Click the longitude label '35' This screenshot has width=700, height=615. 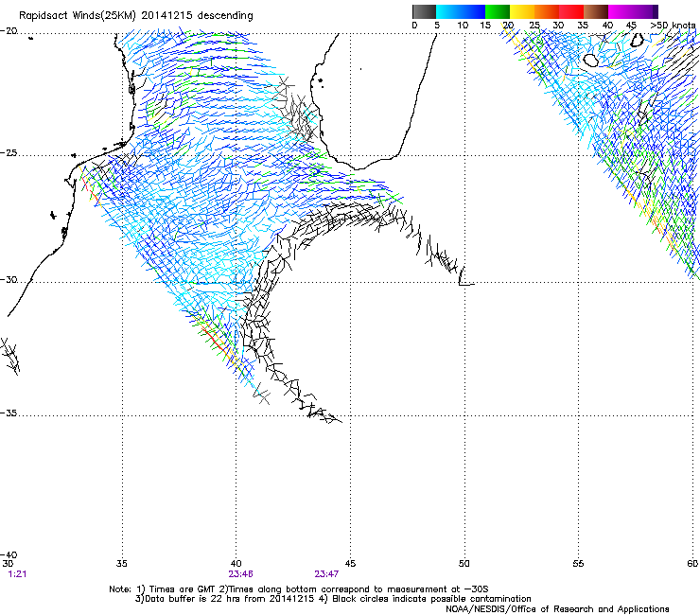click(122, 564)
